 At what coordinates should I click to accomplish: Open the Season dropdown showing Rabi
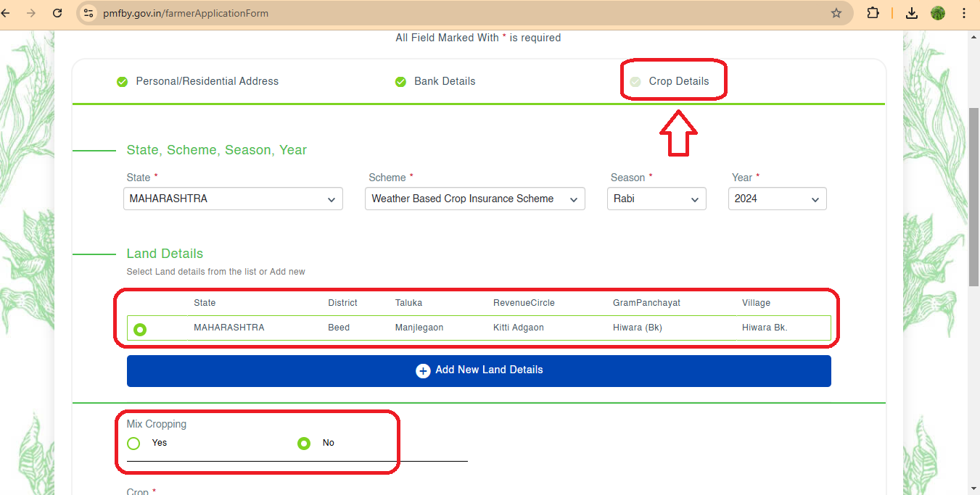pos(656,199)
